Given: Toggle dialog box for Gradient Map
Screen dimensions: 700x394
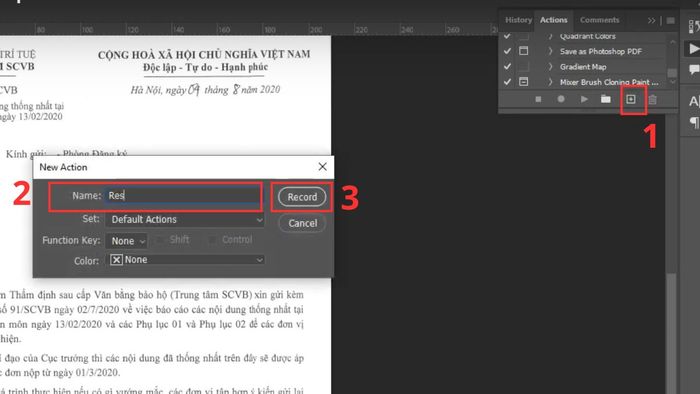Looking at the screenshot, I should pos(523,66).
